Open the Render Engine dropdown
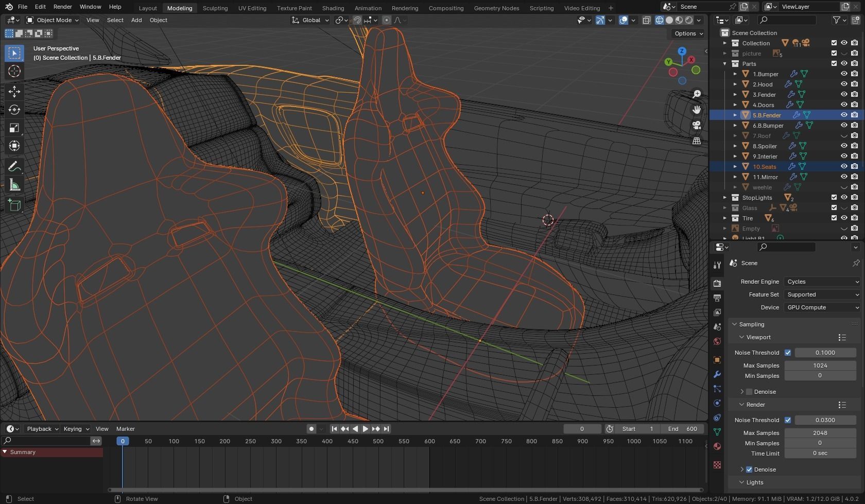Image resolution: width=865 pixels, height=504 pixels. tap(822, 282)
